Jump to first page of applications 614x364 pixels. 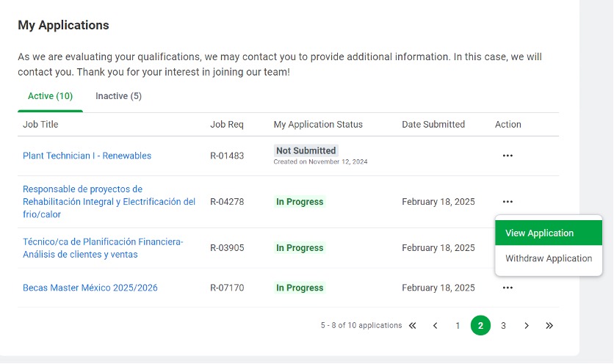point(412,326)
